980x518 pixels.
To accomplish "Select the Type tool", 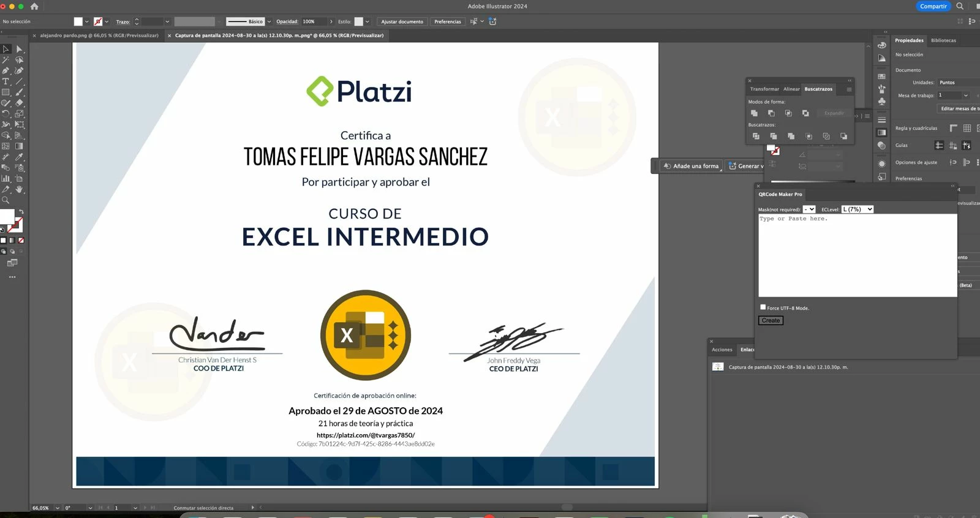I will coord(6,81).
